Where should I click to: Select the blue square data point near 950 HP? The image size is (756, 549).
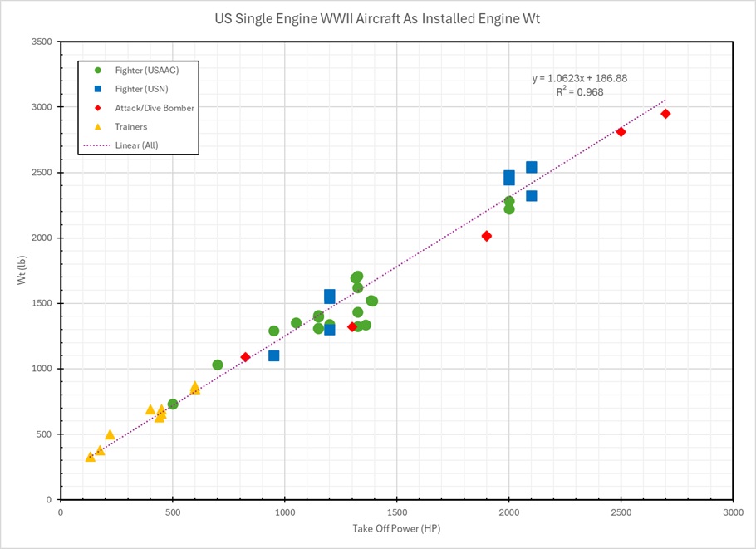click(273, 355)
